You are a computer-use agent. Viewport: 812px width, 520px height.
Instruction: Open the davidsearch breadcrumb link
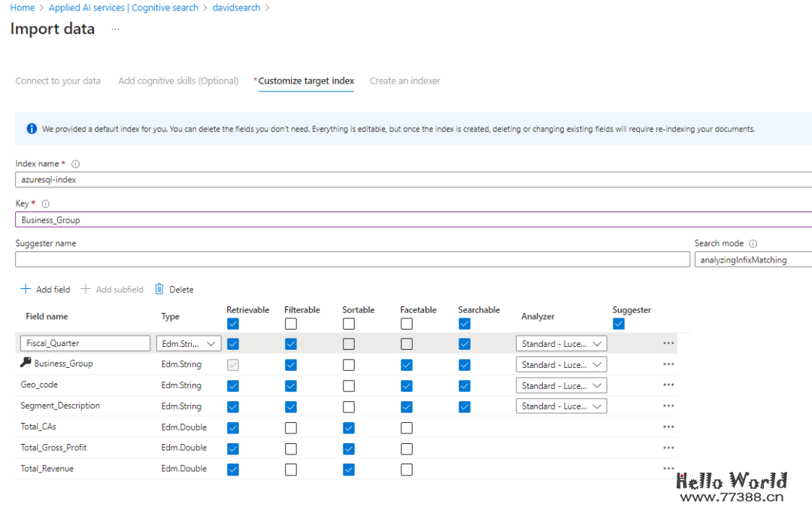point(236,8)
